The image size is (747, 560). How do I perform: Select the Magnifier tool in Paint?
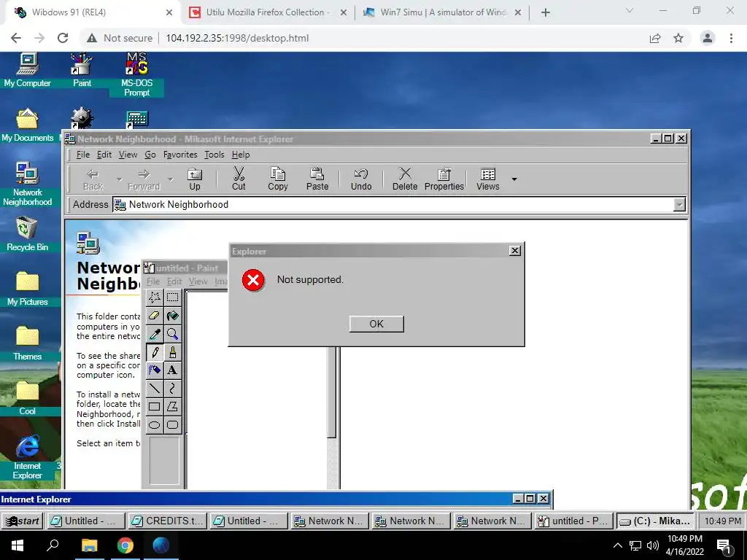click(172, 334)
